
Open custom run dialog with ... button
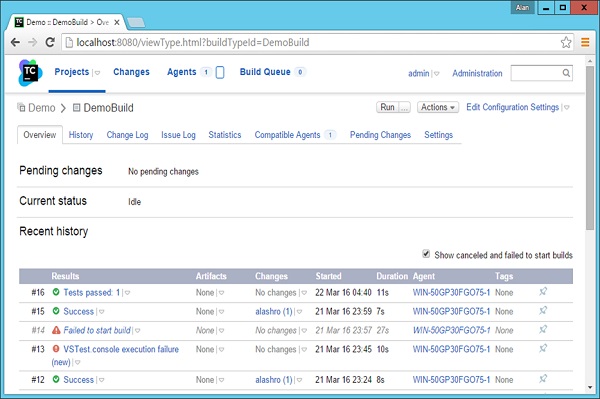click(x=404, y=107)
